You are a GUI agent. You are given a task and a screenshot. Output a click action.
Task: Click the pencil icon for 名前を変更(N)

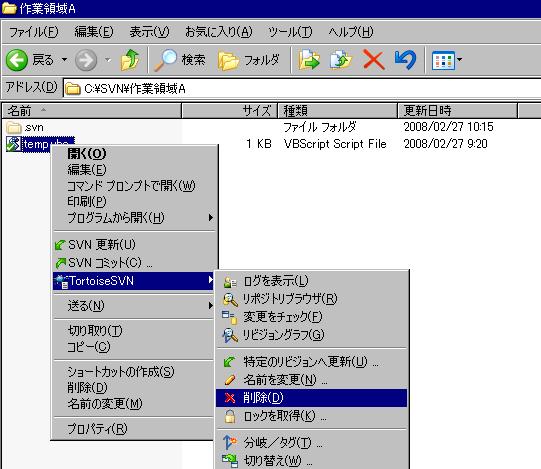[230, 380]
